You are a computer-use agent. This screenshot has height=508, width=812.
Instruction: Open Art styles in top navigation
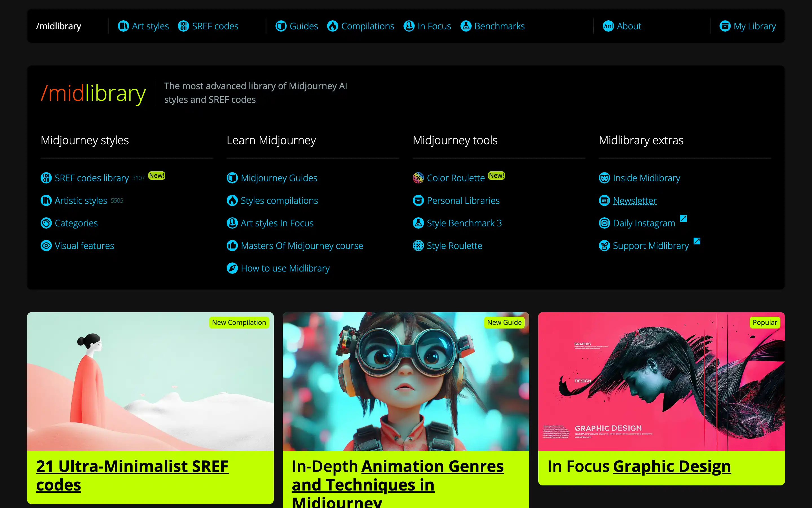pos(150,26)
